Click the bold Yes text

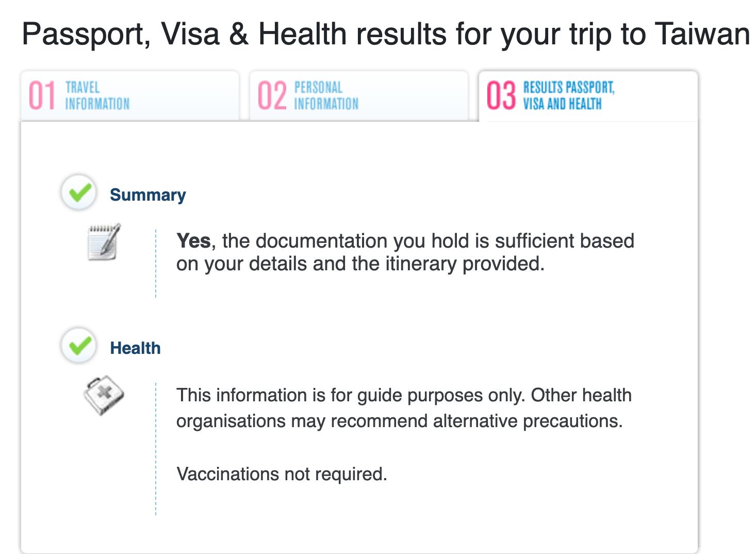coord(193,241)
